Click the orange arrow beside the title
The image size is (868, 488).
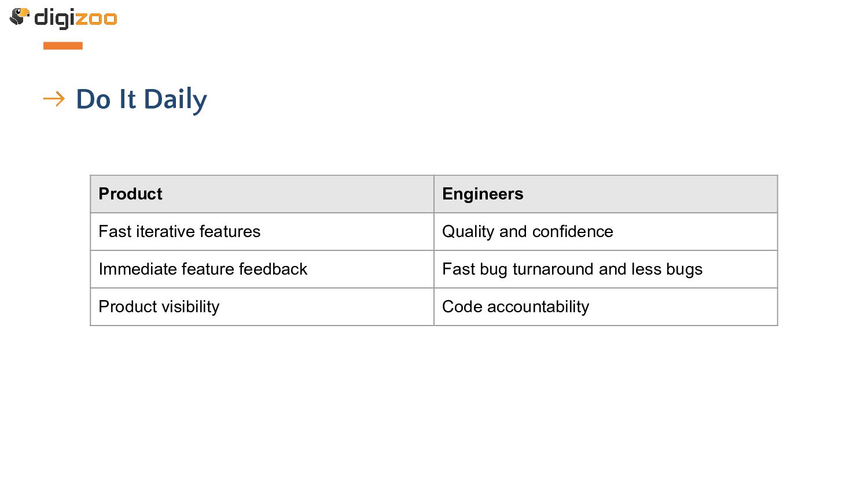54,99
